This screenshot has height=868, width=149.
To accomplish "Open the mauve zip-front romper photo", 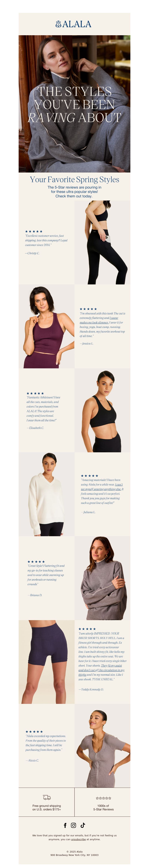I will point(103,746).
